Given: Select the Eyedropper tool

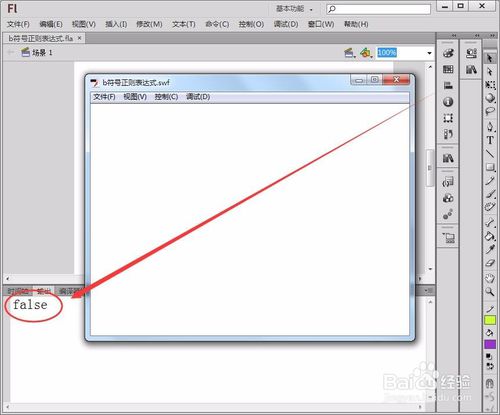Looking at the screenshot, I should point(490,249).
